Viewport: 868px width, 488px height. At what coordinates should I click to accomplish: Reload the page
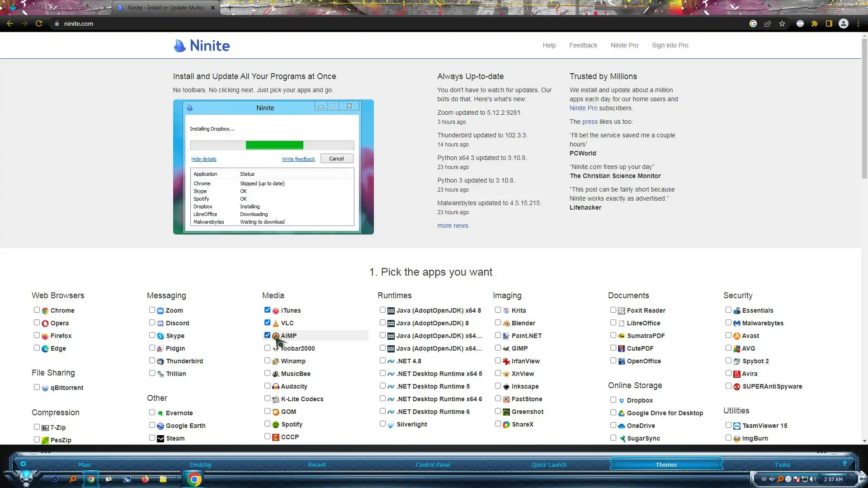pyautogui.click(x=39, y=23)
